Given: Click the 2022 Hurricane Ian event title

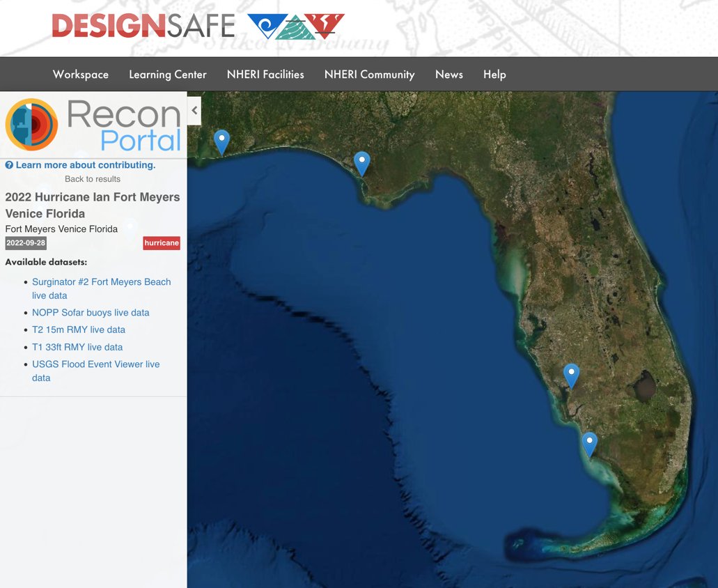Looking at the screenshot, I should click(93, 205).
